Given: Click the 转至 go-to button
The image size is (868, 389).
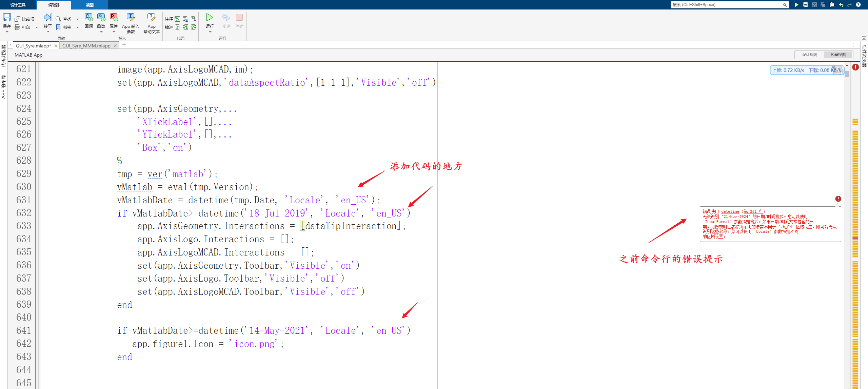Looking at the screenshot, I should [x=48, y=18].
